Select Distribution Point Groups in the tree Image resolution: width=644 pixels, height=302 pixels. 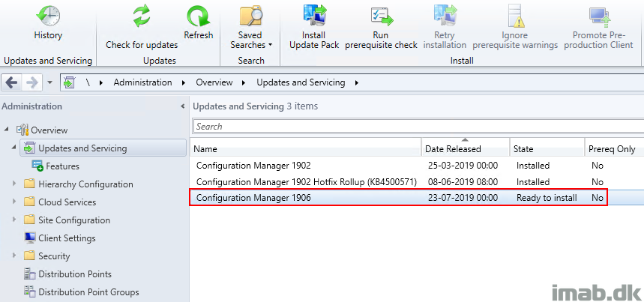88,292
